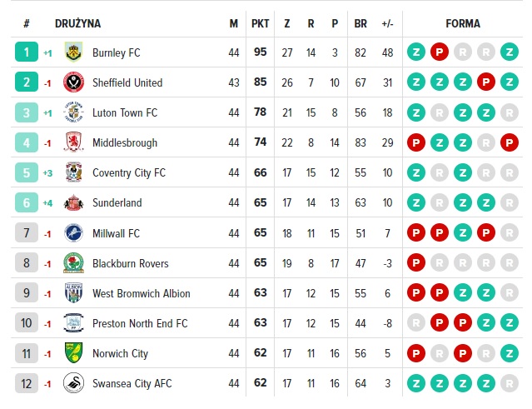The width and height of the screenshot is (532, 409).
Task: Click the Burnley FC club crest
Action: [x=73, y=52]
